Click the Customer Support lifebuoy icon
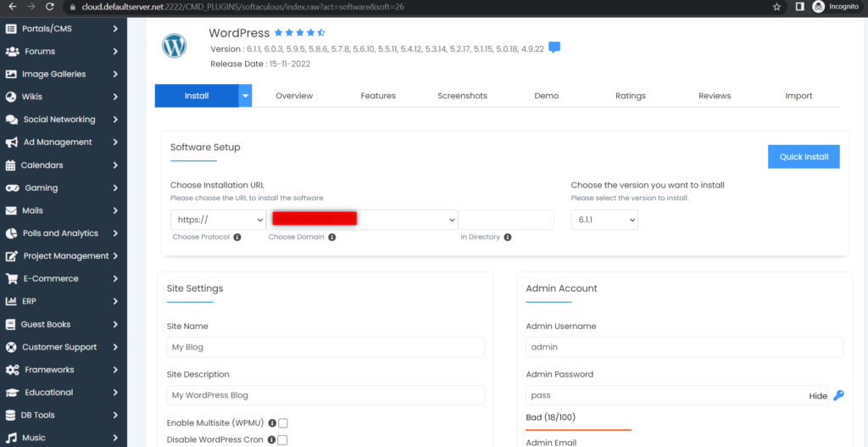The width and height of the screenshot is (868, 447). coord(10,347)
